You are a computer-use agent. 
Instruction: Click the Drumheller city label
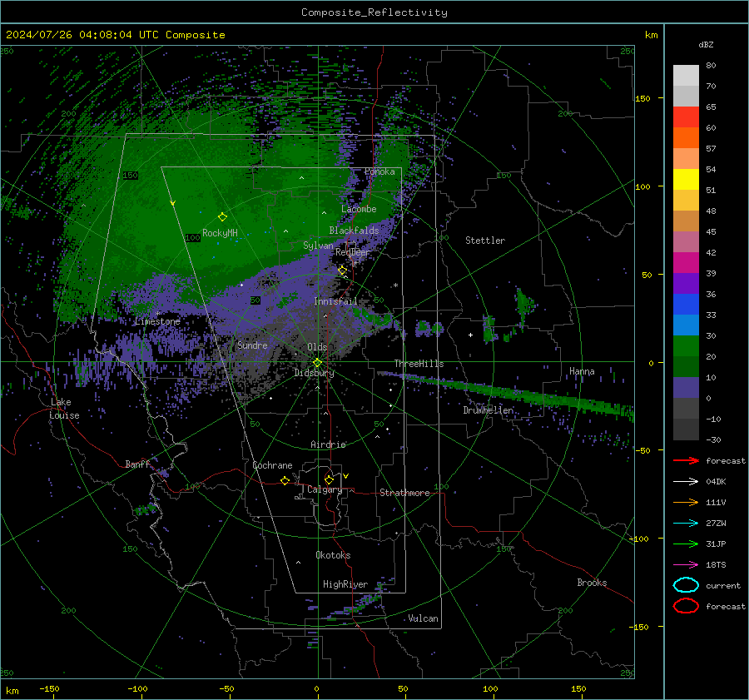tap(488, 410)
